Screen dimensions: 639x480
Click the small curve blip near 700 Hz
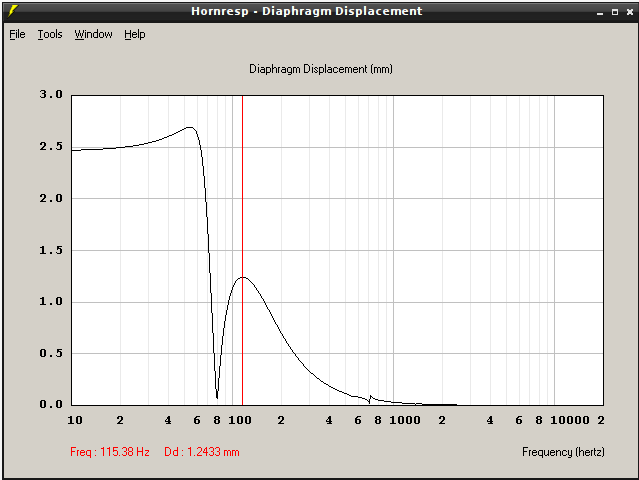point(370,398)
